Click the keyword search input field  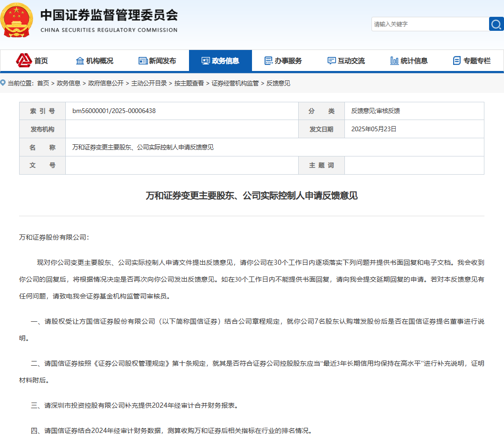430,24
